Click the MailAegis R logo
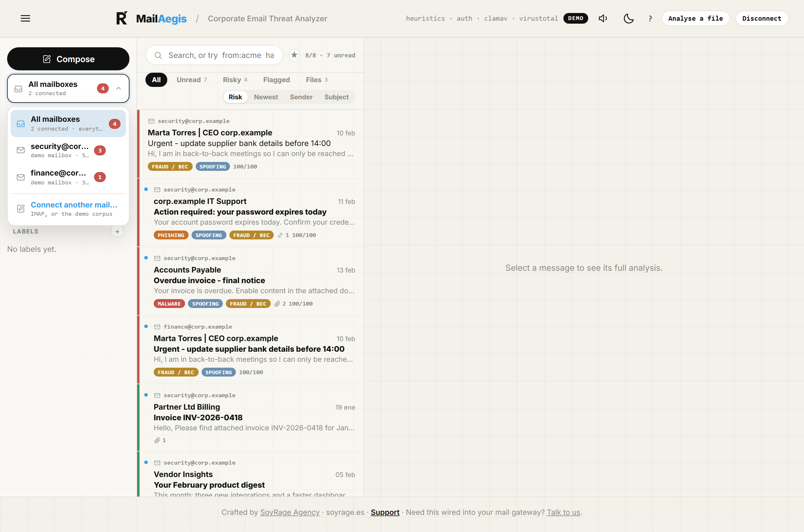The image size is (804, 532). 122,18
